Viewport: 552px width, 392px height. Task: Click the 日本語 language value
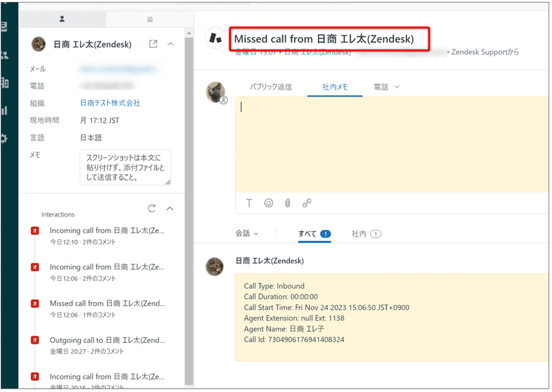[x=91, y=138]
